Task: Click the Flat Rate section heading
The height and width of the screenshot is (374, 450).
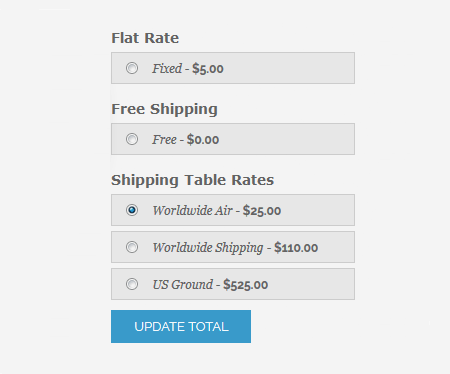Action: click(145, 38)
